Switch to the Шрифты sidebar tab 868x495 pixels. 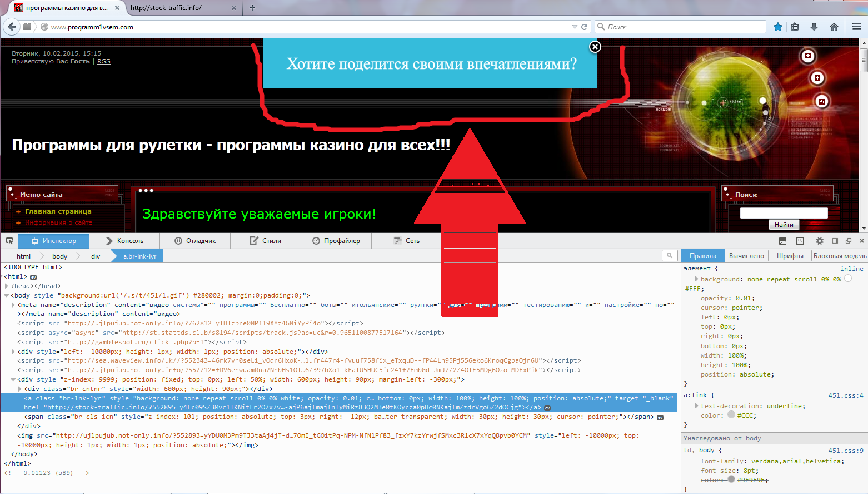tap(790, 256)
